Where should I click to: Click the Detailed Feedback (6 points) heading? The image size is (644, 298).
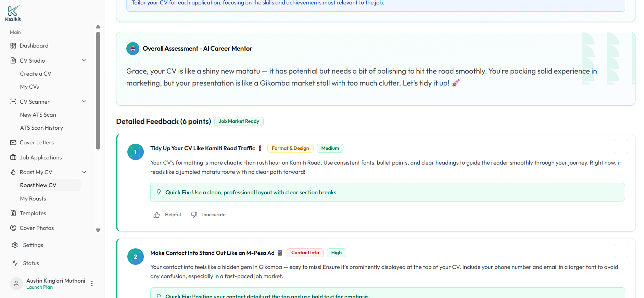[164, 121]
